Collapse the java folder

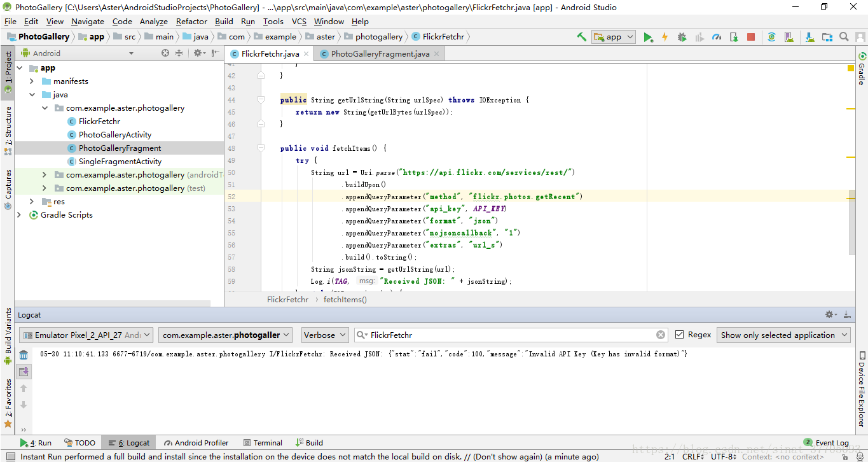pyautogui.click(x=32, y=95)
